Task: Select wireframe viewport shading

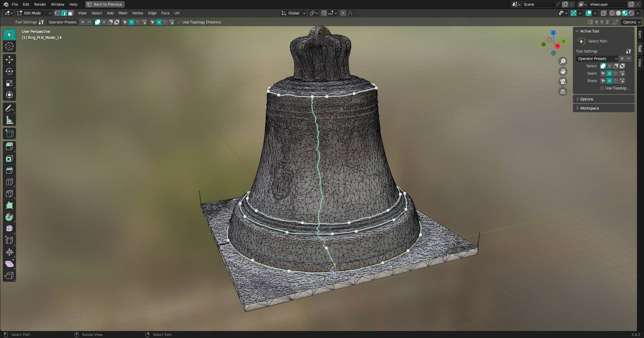Action: 612,13
